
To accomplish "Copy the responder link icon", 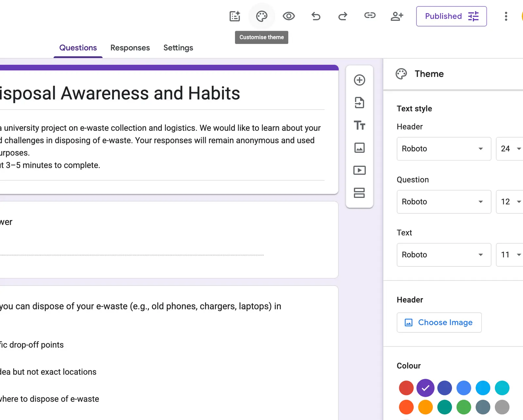I will click(370, 15).
